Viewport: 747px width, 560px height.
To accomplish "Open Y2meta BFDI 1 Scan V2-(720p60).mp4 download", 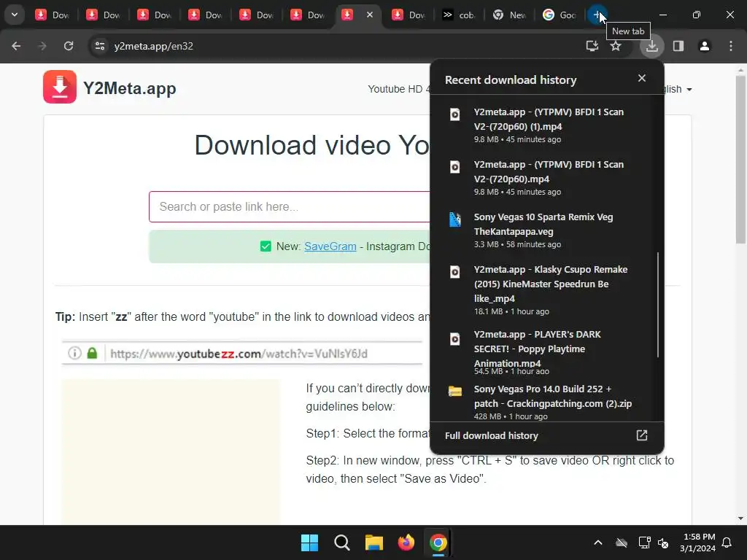I will tap(546, 178).
